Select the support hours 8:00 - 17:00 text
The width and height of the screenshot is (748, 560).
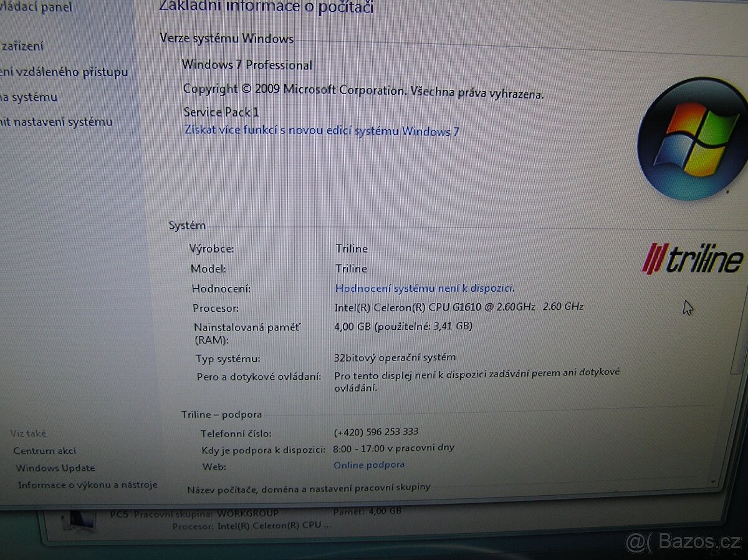[x=394, y=448]
